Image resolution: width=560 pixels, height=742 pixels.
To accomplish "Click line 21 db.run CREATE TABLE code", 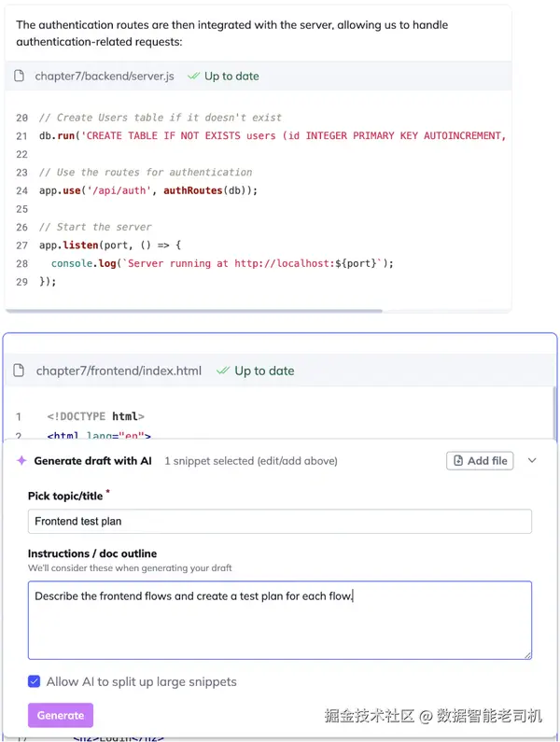I will point(273,136).
